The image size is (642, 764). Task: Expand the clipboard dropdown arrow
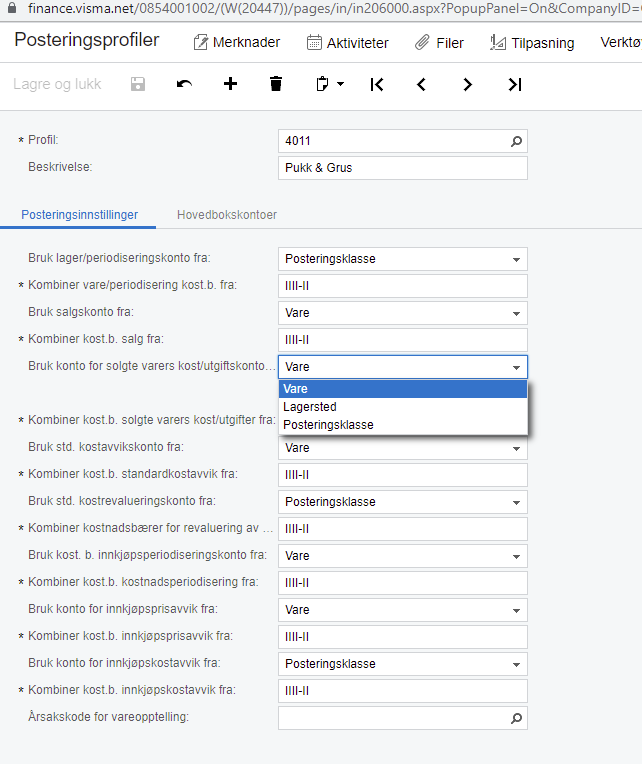(x=340, y=84)
